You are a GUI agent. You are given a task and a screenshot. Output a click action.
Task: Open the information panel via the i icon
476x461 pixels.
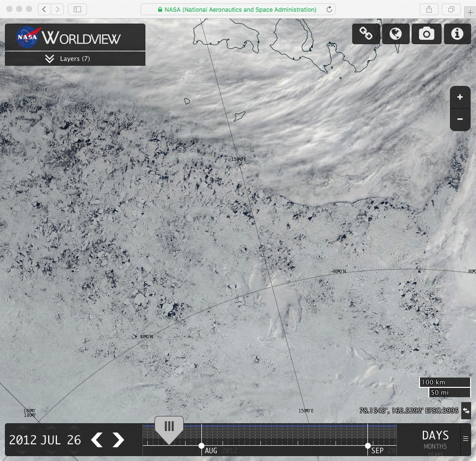[x=457, y=33]
